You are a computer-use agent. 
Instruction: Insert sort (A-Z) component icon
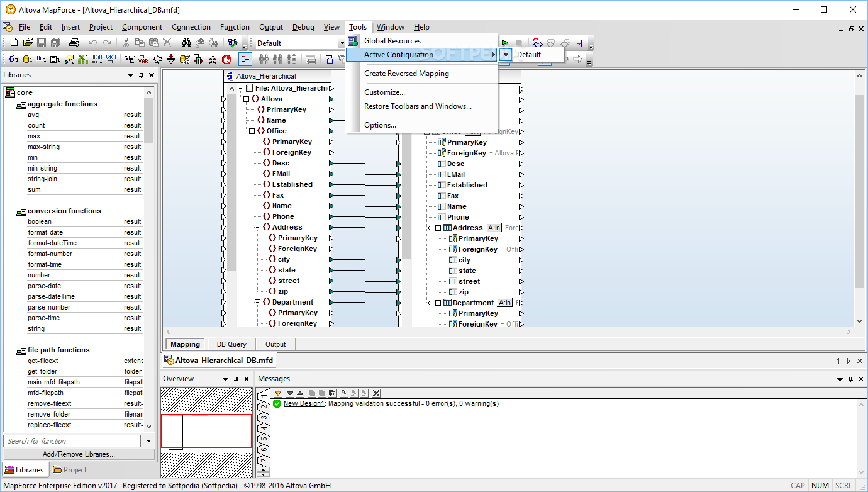tap(157, 59)
